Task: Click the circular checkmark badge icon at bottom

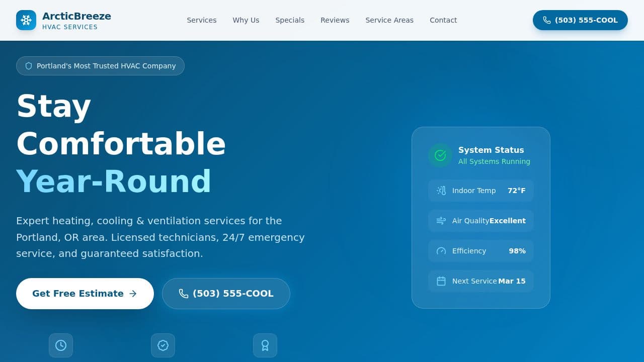Action: 163,345
